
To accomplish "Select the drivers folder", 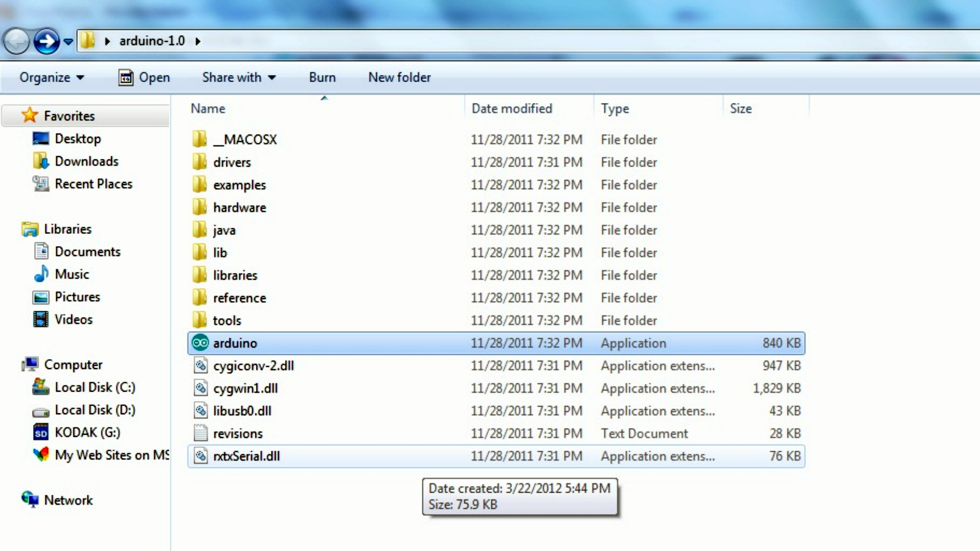I will coord(496,162).
